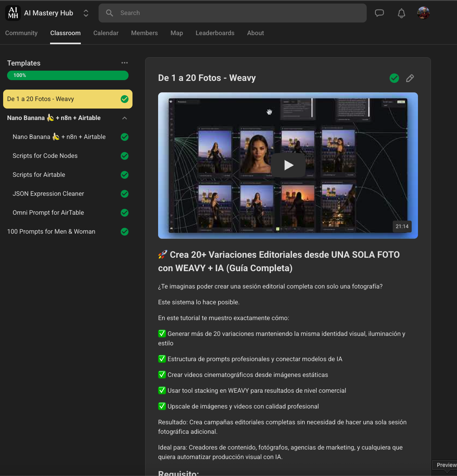Switch to the Community tab
This screenshot has width=457, height=476.
point(21,33)
